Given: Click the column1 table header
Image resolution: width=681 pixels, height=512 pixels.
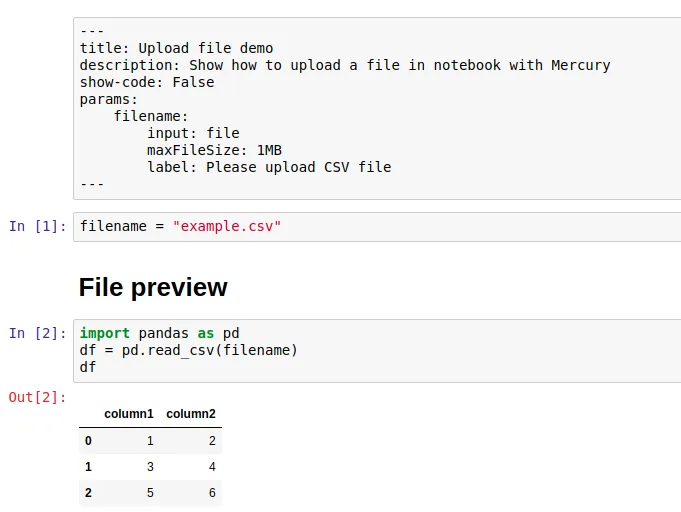Looking at the screenshot, I should tap(129, 414).
